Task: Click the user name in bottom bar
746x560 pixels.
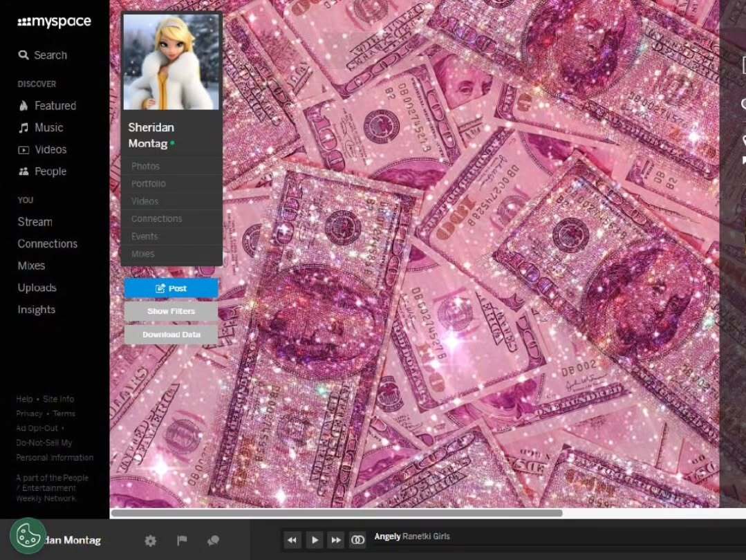Action: click(73, 541)
